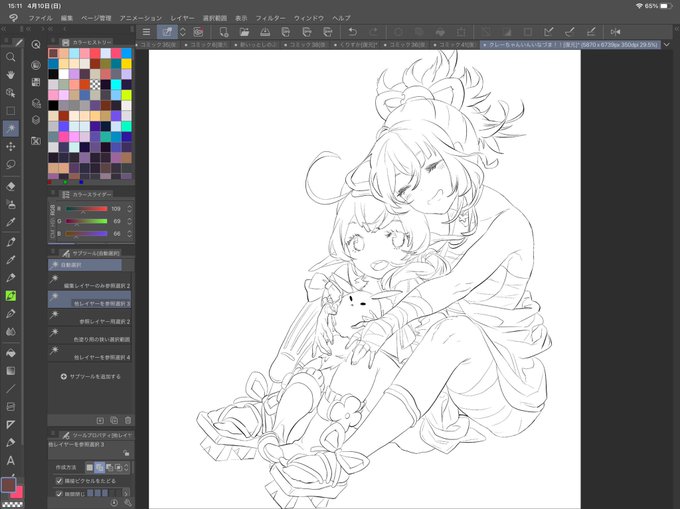This screenshot has width=680, height=509.
Task: Click the Open file folder icon
Action: [244, 32]
